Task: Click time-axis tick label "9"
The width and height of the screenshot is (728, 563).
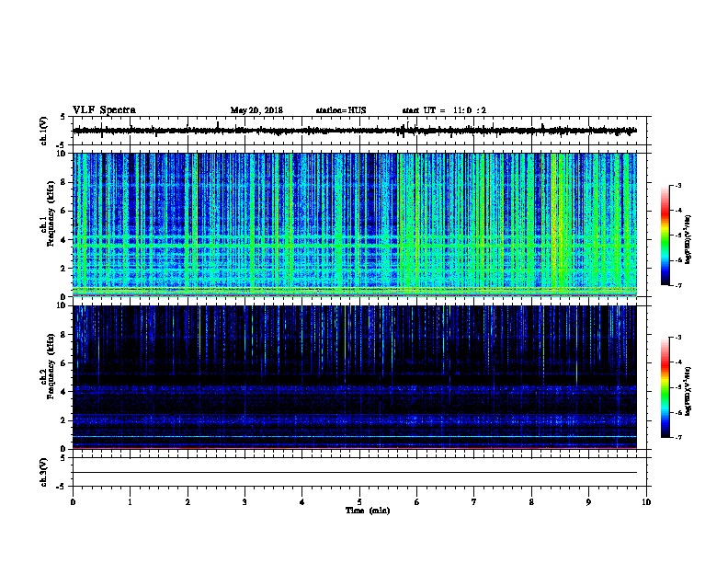Action: pos(588,502)
